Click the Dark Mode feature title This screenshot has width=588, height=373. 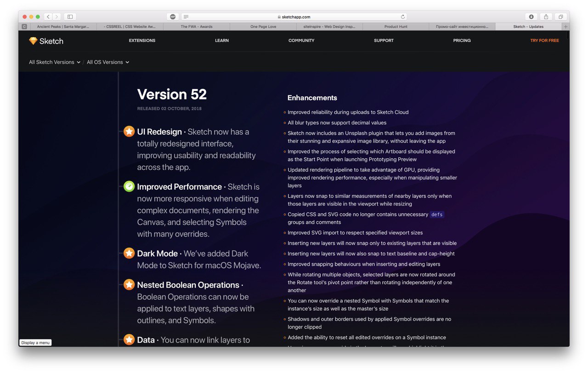pos(157,253)
